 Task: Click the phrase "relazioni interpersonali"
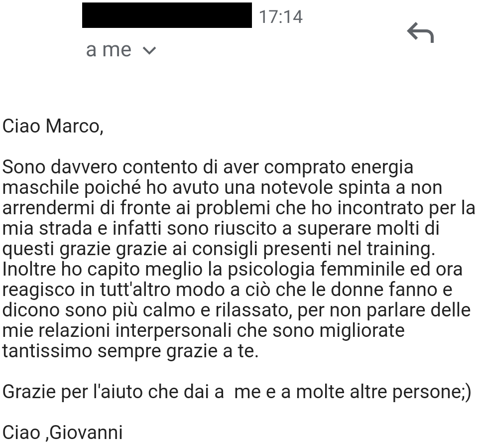coord(135,330)
